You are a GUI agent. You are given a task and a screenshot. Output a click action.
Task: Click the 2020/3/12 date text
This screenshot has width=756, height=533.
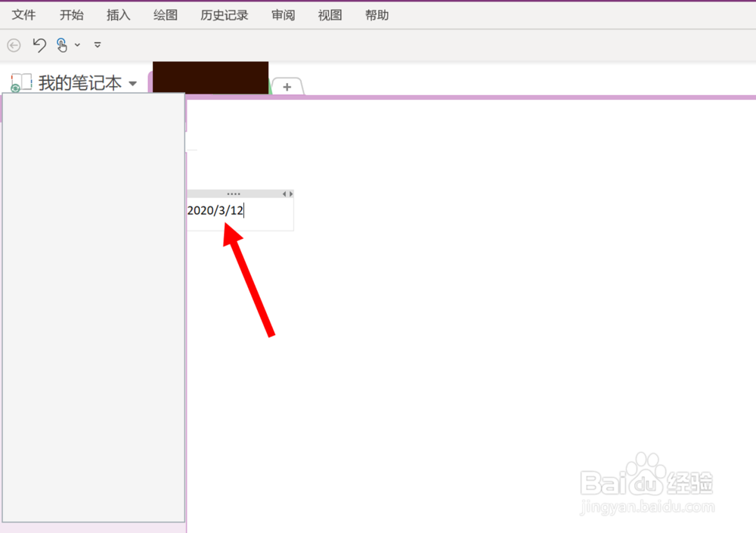[x=215, y=210]
